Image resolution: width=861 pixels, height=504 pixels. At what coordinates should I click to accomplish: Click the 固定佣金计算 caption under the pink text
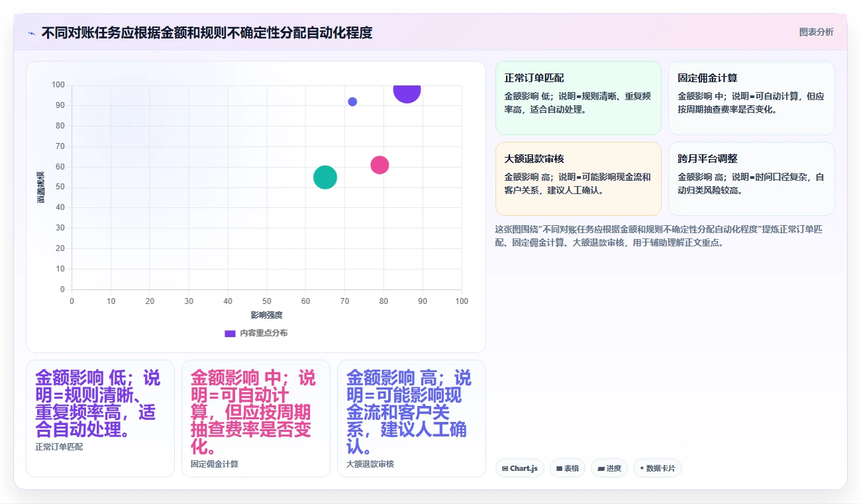pyautogui.click(x=215, y=464)
